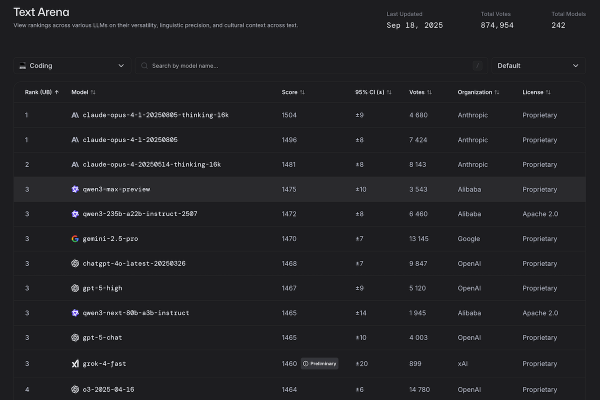
Task: Click Google organization cell
Action: click(x=469, y=239)
